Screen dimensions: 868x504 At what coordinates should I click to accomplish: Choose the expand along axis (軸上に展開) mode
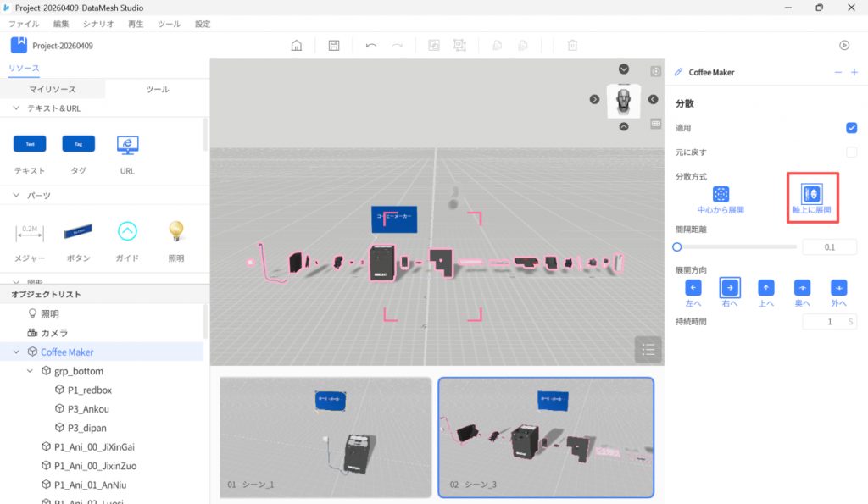click(x=811, y=194)
